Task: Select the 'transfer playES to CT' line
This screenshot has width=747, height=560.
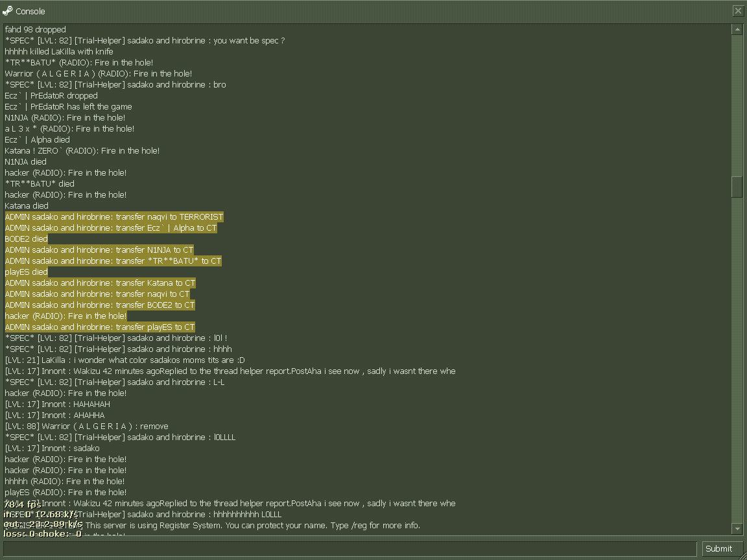Action: (x=100, y=327)
